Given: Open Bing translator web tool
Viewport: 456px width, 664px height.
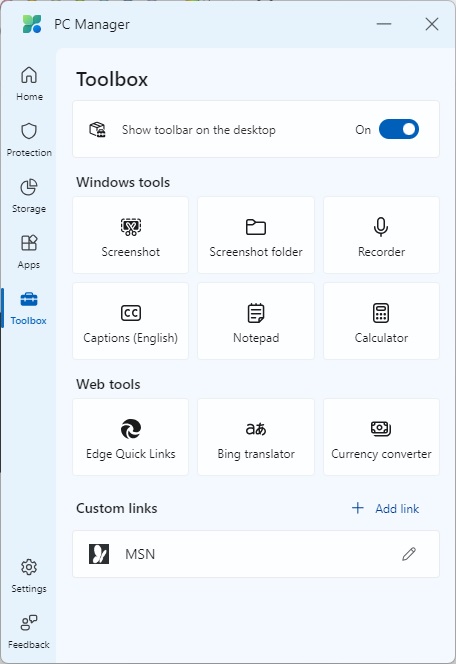Looking at the screenshot, I should 256,437.
